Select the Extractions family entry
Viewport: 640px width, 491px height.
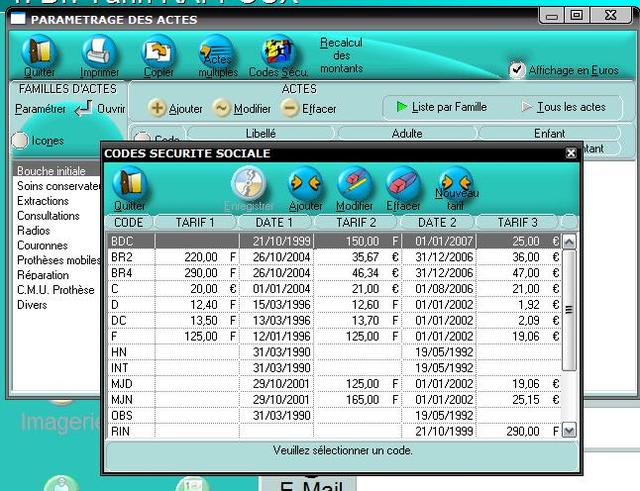(x=43, y=201)
